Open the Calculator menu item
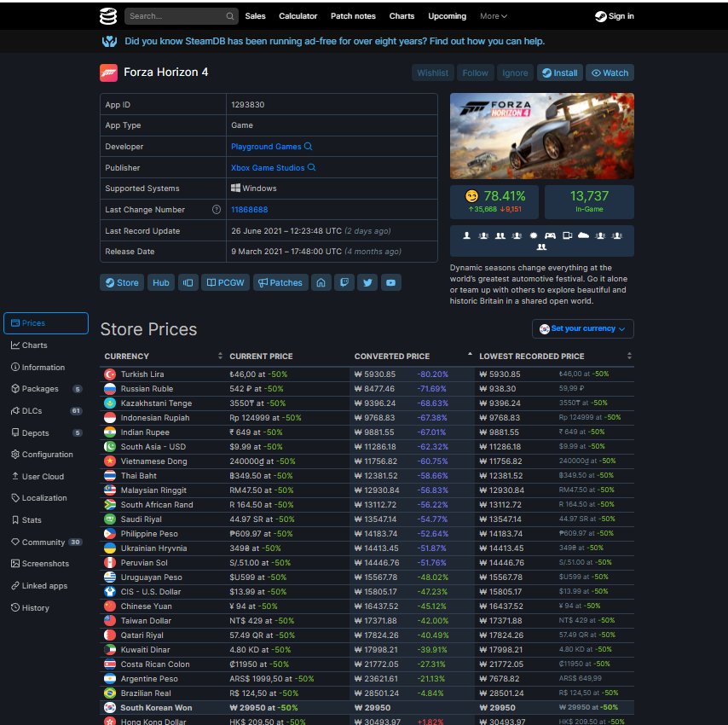 tap(298, 16)
